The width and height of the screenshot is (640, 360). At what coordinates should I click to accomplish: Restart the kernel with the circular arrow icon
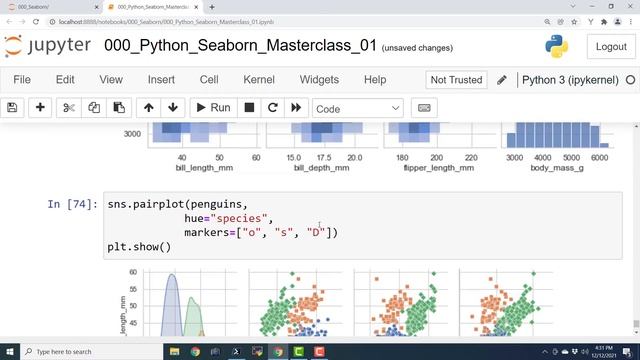273,108
